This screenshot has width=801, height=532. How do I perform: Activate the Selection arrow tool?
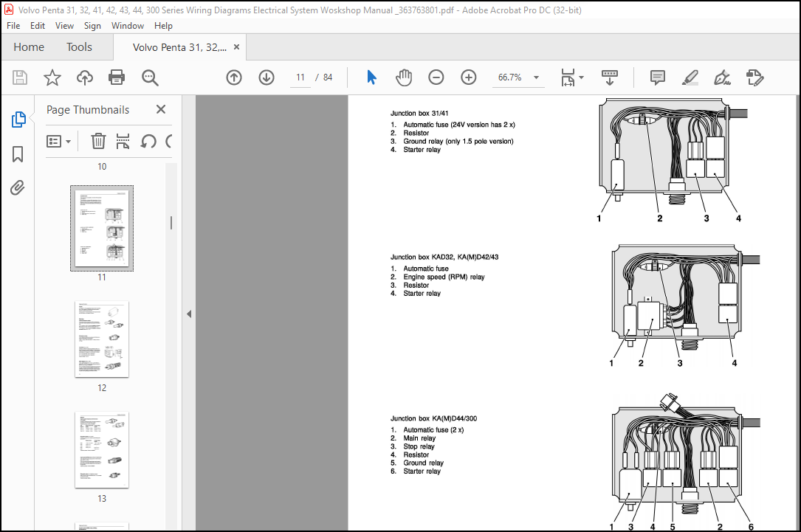[371, 77]
